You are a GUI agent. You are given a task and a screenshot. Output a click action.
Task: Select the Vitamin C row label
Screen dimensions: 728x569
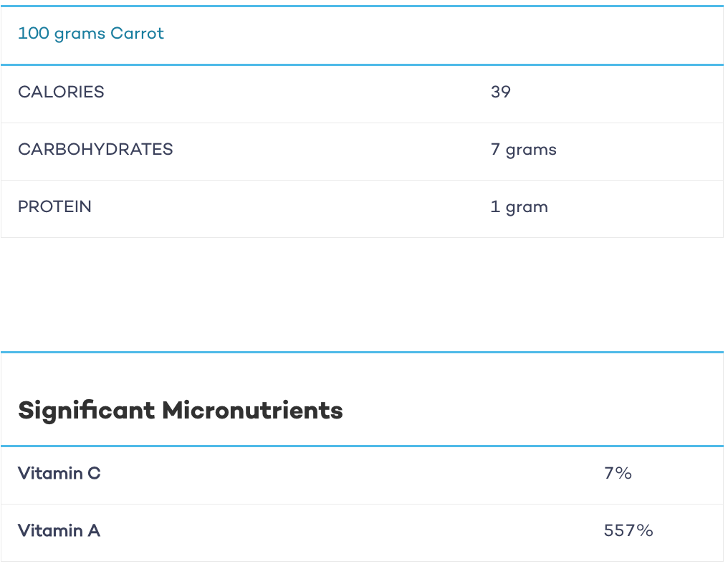(59, 473)
